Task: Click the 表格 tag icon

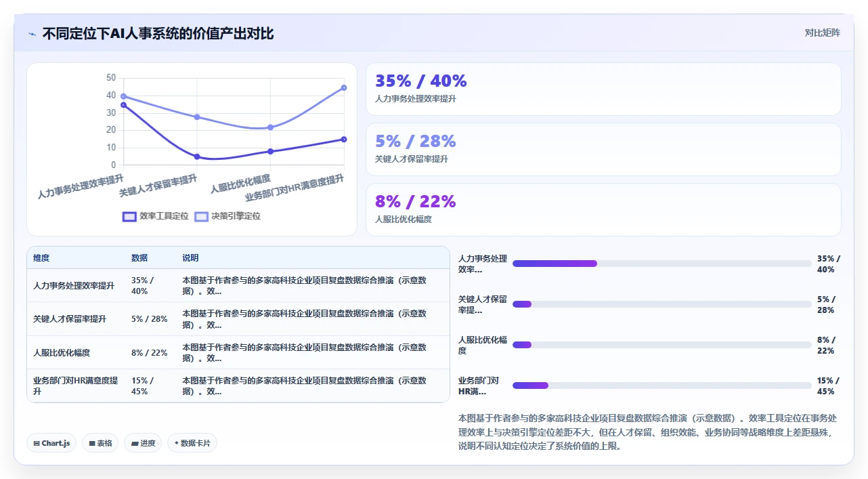Action: coord(92,443)
